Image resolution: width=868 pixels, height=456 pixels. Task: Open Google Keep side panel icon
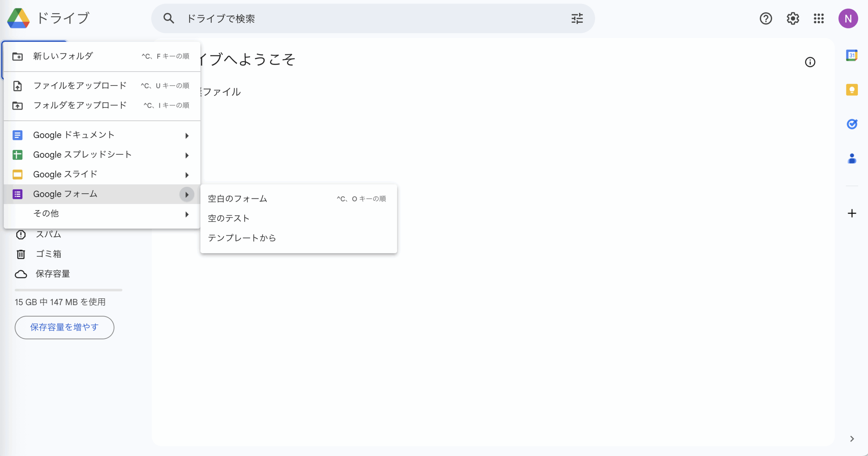click(852, 90)
